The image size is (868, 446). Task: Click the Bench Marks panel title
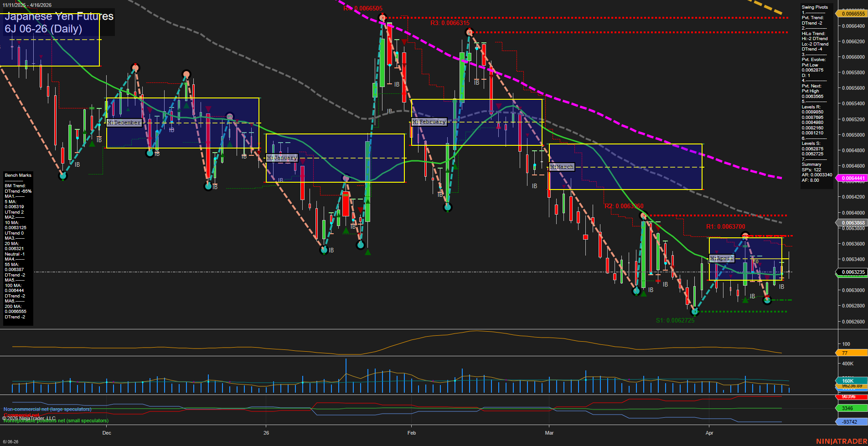(17, 175)
